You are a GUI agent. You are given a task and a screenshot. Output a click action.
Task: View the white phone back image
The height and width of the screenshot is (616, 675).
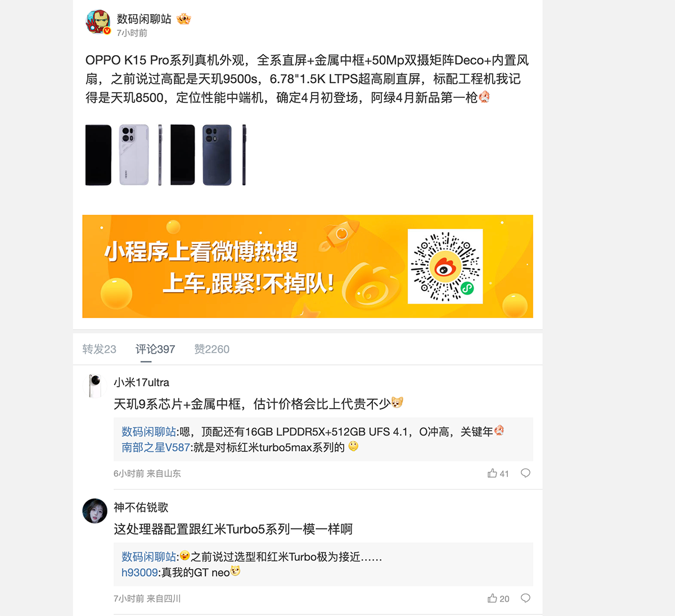pyautogui.click(x=134, y=155)
